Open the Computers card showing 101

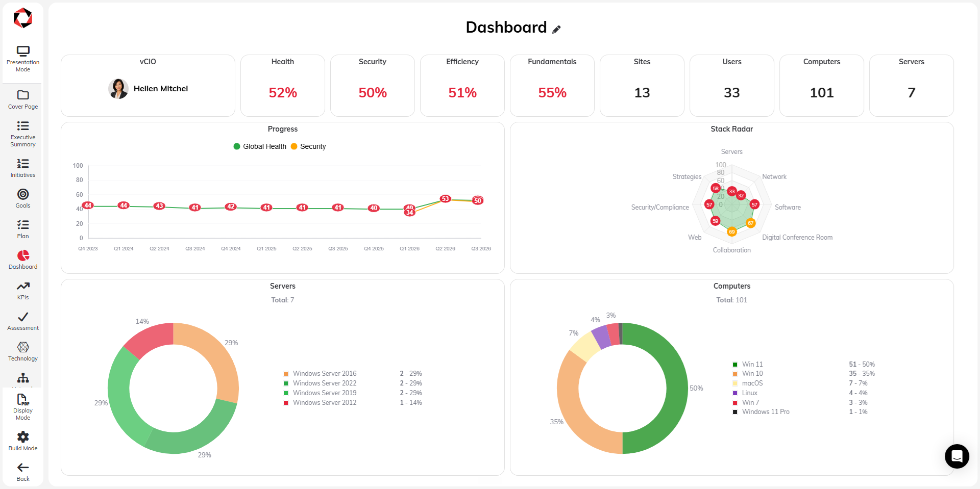tap(822, 86)
